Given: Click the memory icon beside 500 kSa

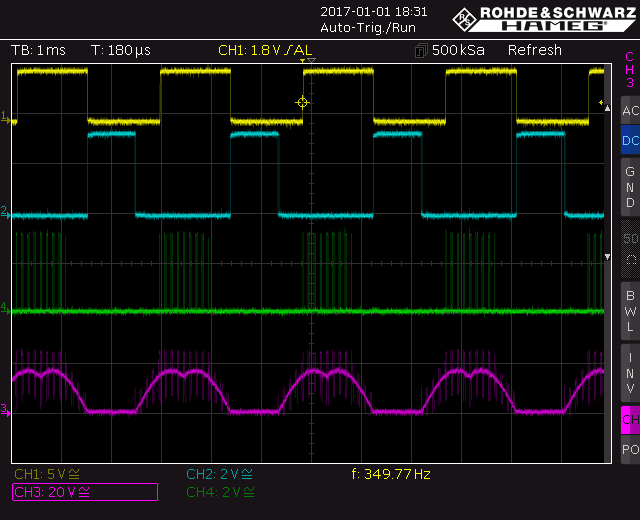Looking at the screenshot, I should pyautogui.click(x=421, y=51).
